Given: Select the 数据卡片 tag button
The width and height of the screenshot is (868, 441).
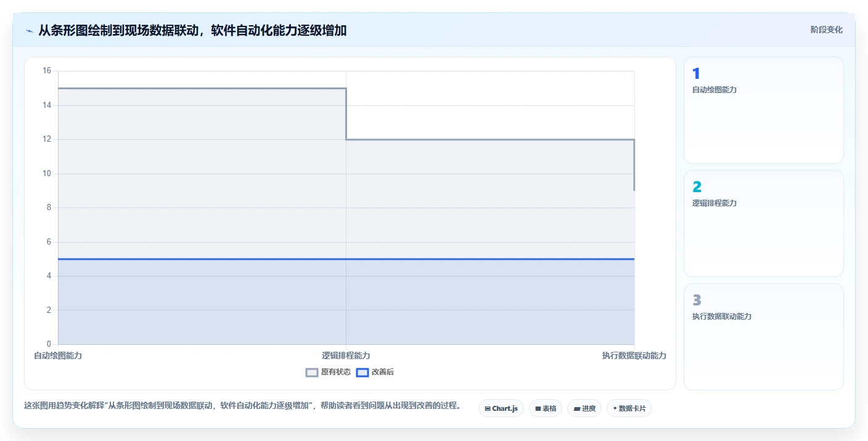Looking at the screenshot, I should (x=629, y=408).
